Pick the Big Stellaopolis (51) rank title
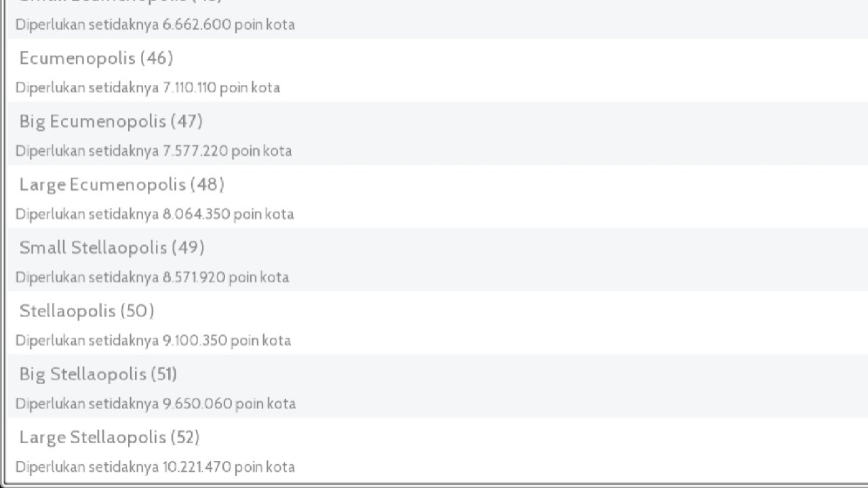 click(98, 374)
